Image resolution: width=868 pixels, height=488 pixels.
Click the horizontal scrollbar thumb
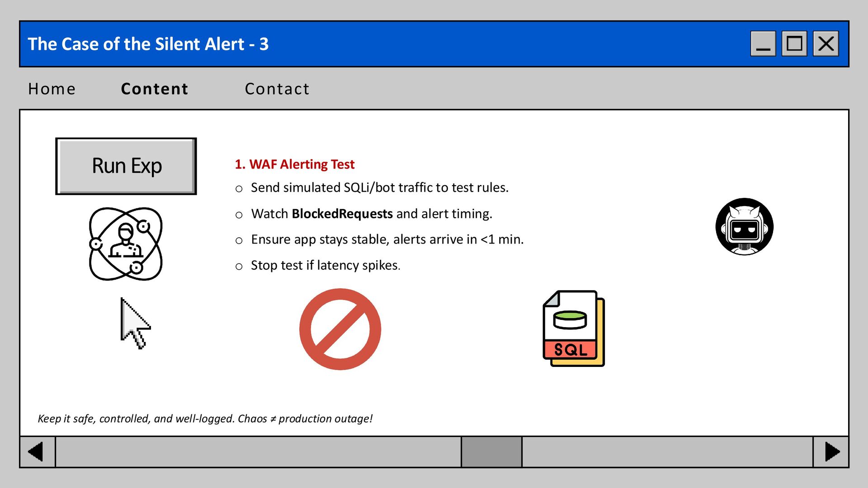point(491,452)
